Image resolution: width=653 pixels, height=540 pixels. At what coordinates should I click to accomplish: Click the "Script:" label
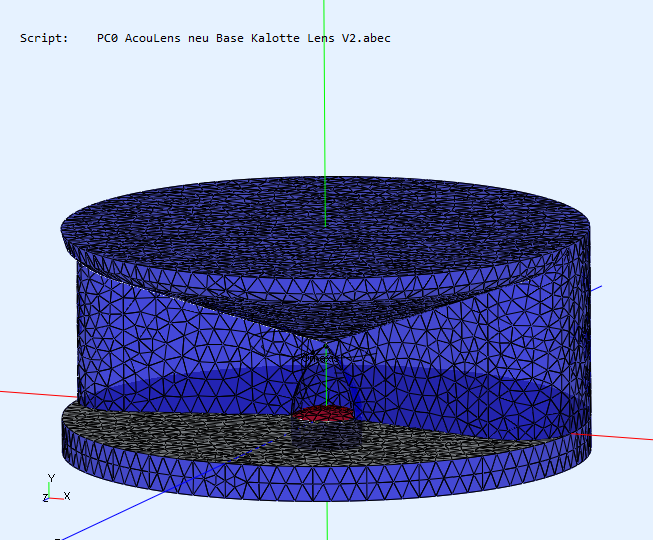[x=44, y=38]
